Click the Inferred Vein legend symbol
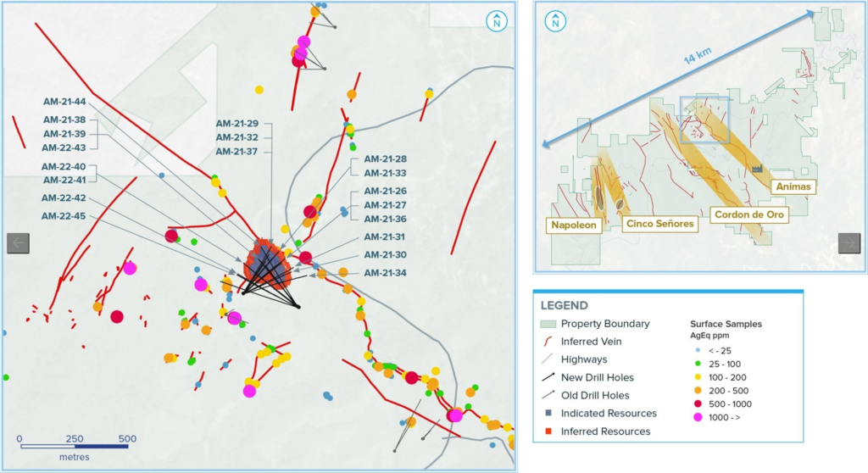 pos(548,342)
